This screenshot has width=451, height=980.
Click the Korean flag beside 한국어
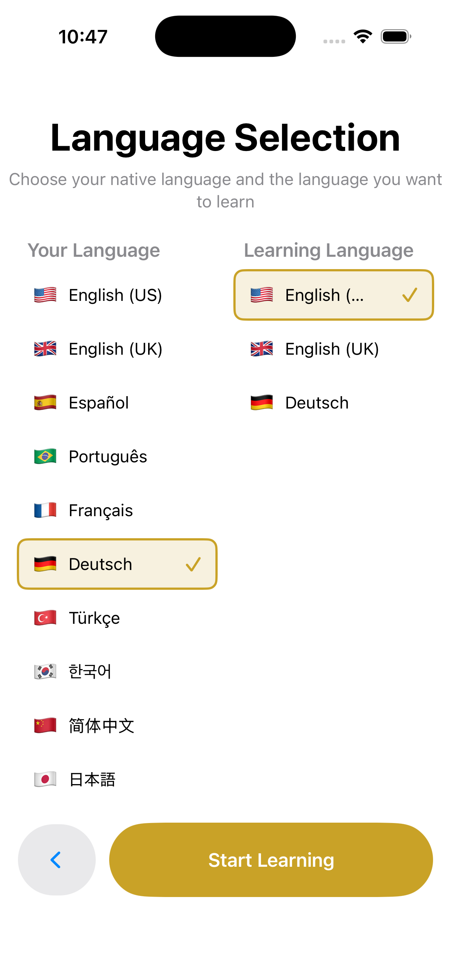pyautogui.click(x=45, y=672)
